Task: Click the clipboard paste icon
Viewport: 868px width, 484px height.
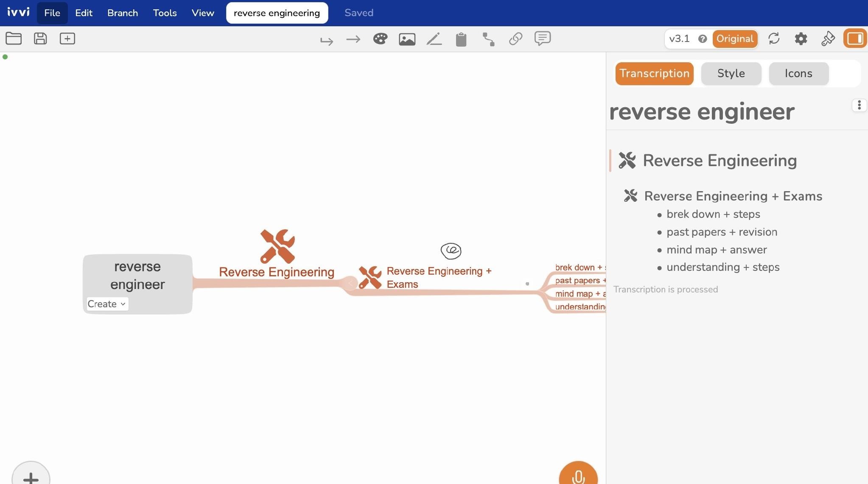Action: [x=461, y=39]
